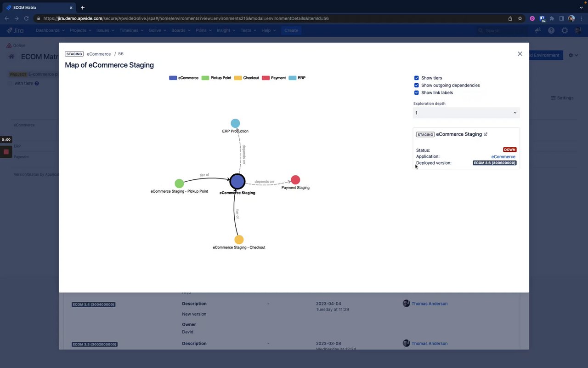588x368 pixels.
Task: Open the Exploration depth dropdown
Action: (466, 113)
